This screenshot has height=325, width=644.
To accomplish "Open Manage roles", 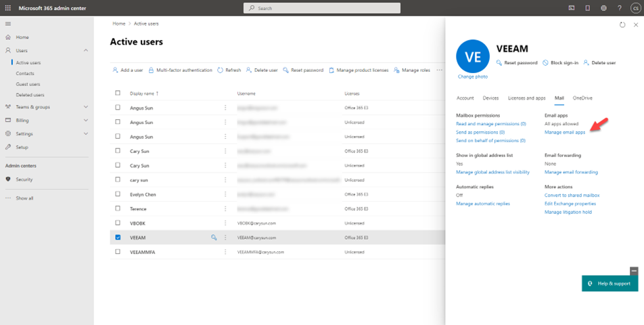I will [412, 70].
